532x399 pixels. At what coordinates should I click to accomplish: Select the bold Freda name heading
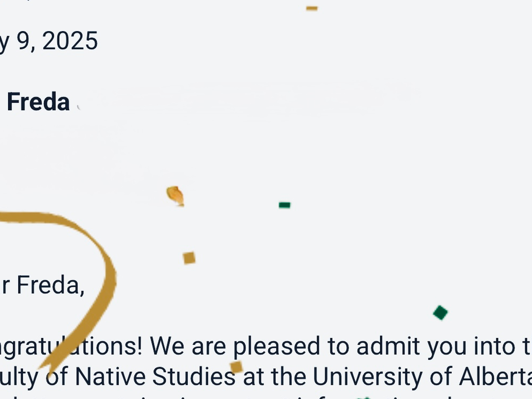38,102
